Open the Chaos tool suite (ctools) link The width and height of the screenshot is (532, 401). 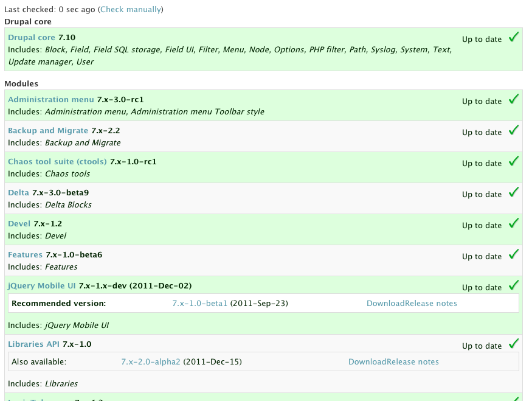[57, 162]
